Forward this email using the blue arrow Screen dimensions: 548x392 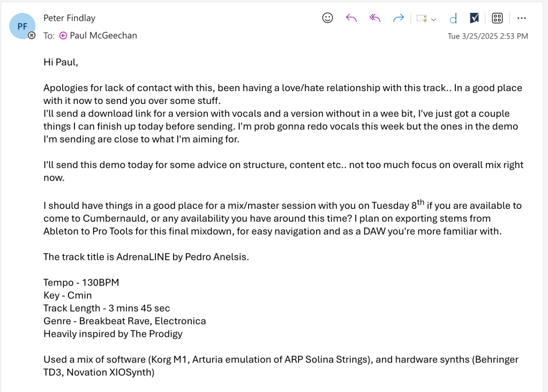pyautogui.click(x=398, y=18)
